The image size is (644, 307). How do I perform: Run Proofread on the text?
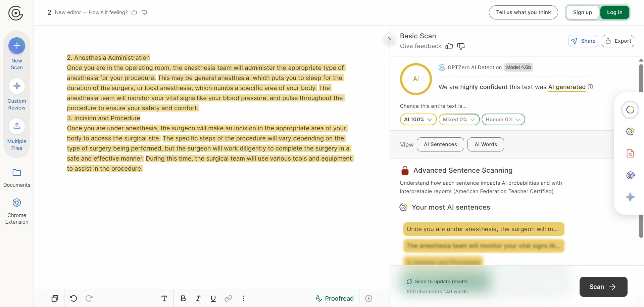335,298
